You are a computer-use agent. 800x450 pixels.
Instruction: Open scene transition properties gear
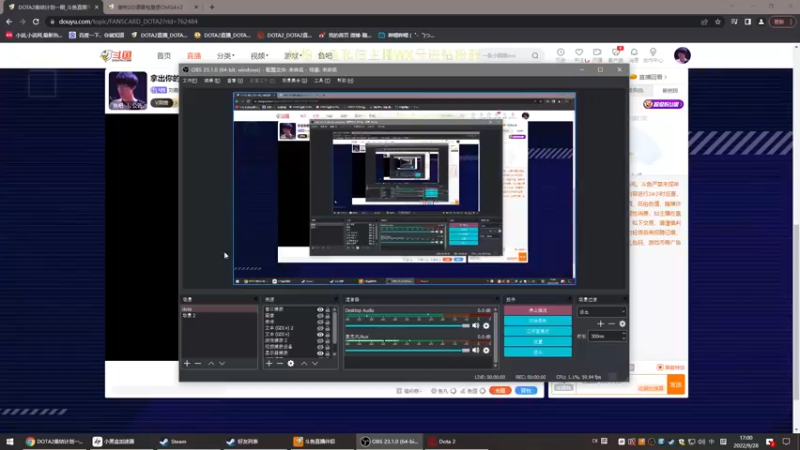tap(622, 323)
